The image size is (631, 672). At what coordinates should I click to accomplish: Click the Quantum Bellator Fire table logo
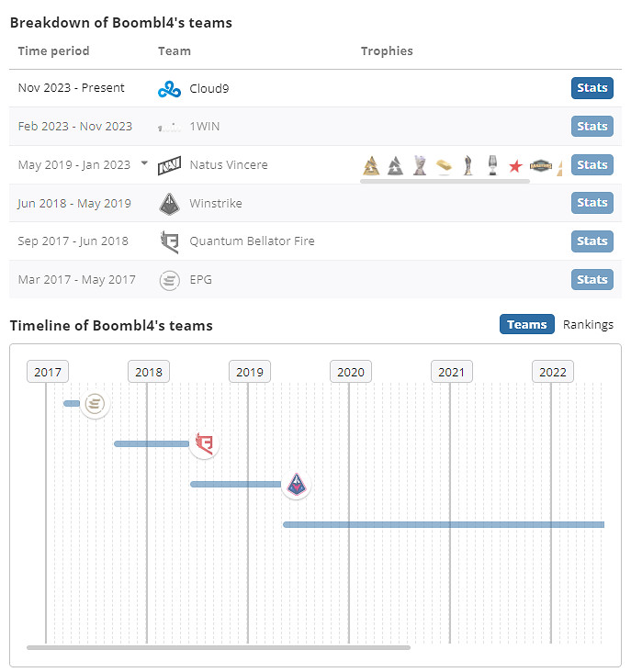pyautogui.click(x=170, y=241)
